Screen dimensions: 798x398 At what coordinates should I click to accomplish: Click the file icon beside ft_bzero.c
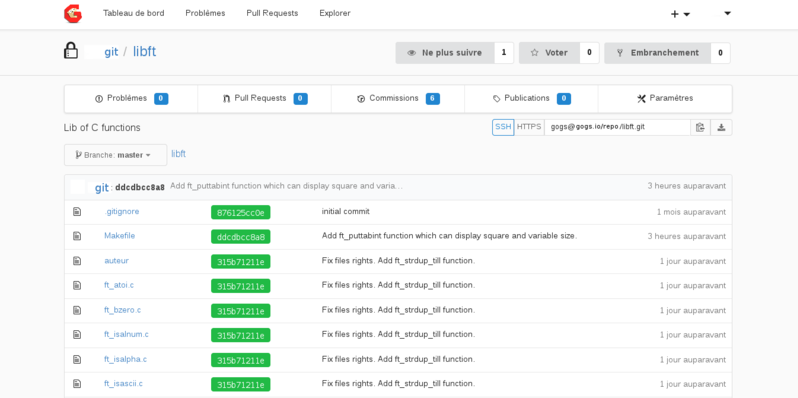click(77, 310)
